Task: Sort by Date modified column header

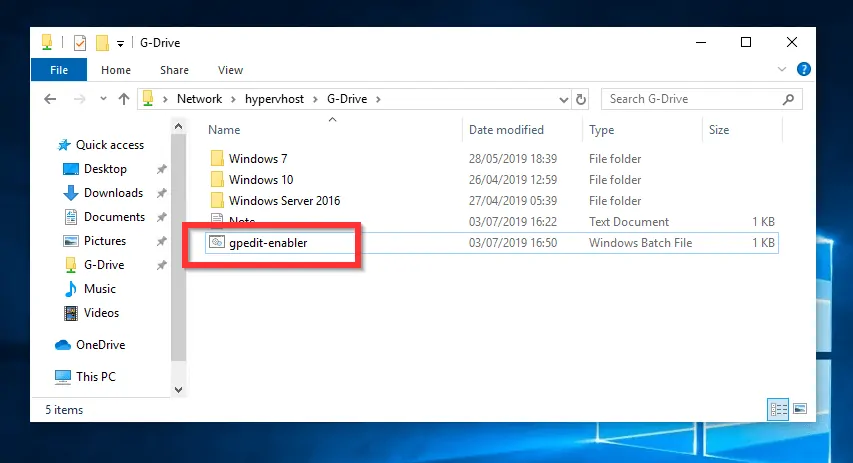Action: coord(506,130)
